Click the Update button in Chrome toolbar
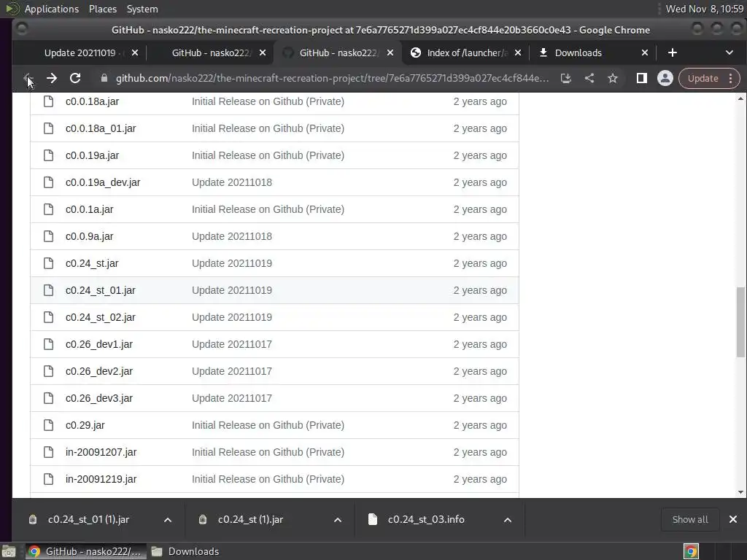Image resolution: width=747 pixels, height=560 pixels. 703,79
